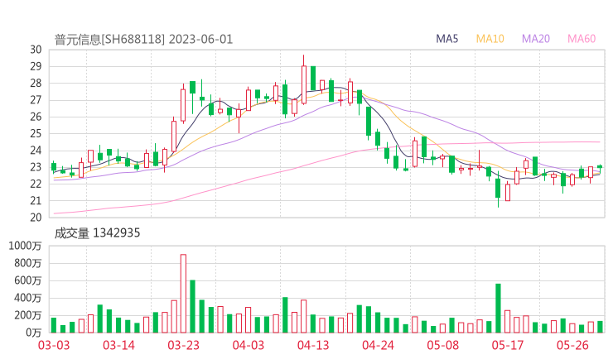This screenshot has width=613, height=364.
Task: Click the price axis value 30
Action: click(x=36, y=50)
